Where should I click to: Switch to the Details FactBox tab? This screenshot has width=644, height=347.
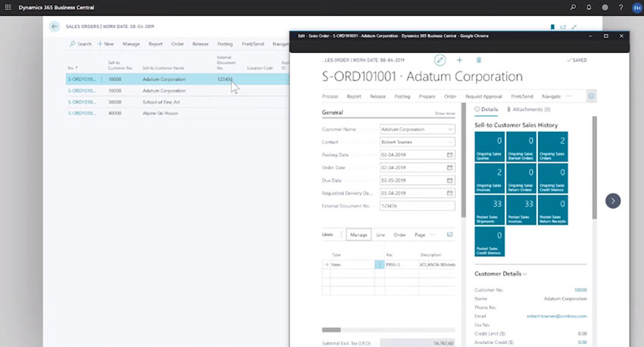486,109
